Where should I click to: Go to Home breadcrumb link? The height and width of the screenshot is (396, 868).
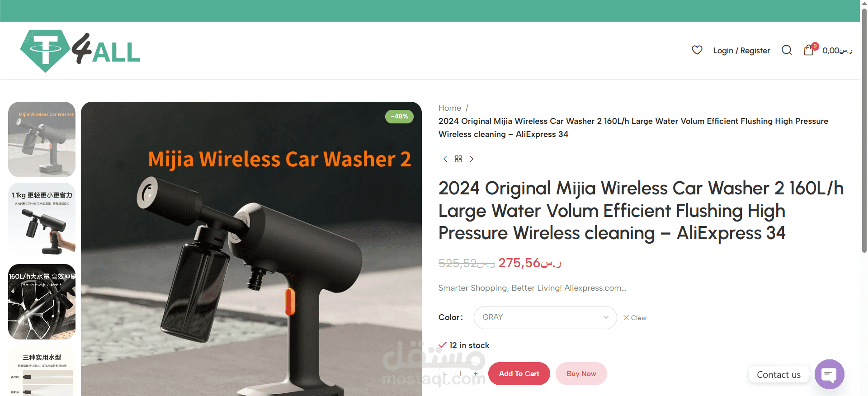pos(450,108)
